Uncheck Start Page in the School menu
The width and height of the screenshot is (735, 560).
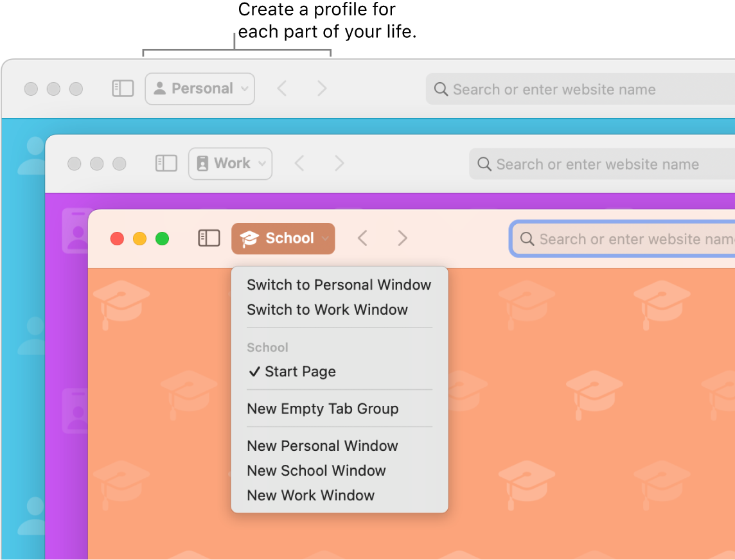pyautogui.click(x=300, y=371)
